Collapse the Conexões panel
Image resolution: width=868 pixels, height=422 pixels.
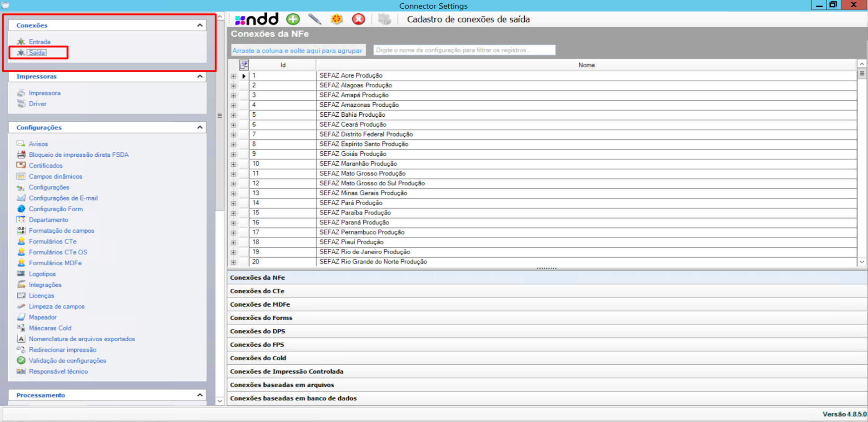(200, 25)
